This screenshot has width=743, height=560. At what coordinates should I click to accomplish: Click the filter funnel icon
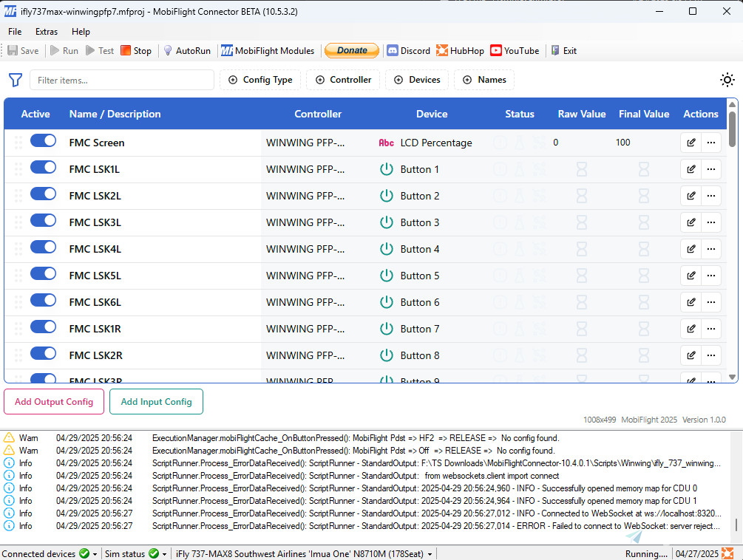tap(15, 80)
